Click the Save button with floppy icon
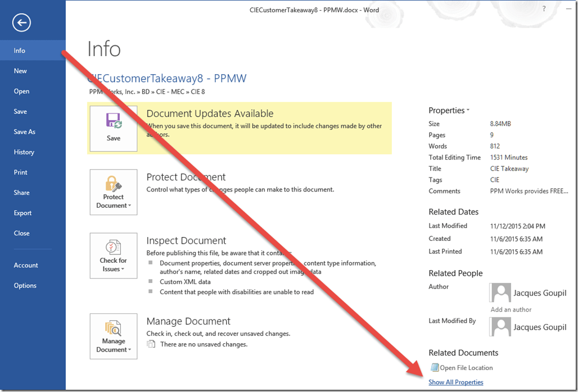 tap(114, 129)
